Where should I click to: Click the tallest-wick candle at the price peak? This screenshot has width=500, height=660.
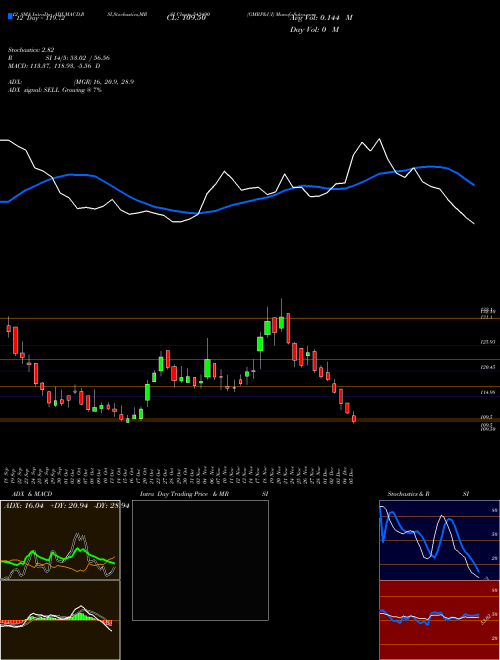[281, 322]
